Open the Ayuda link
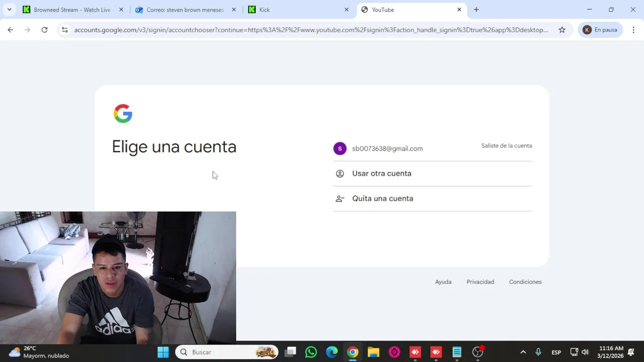Image resolution: width=644 pixels, height=362 pixels. click(x=443, y=282)
